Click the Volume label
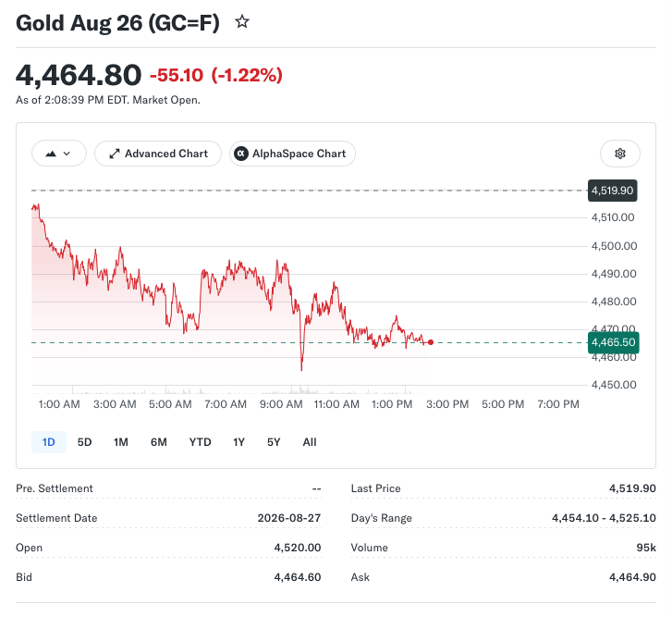The width and height of the screenshot is (672, 617). [x=370, y=548]
